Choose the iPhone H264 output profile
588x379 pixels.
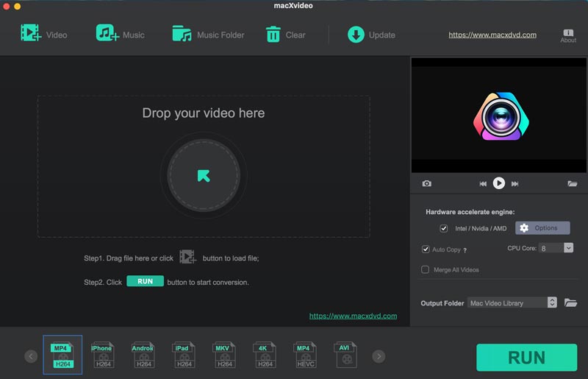pos(102,355)
